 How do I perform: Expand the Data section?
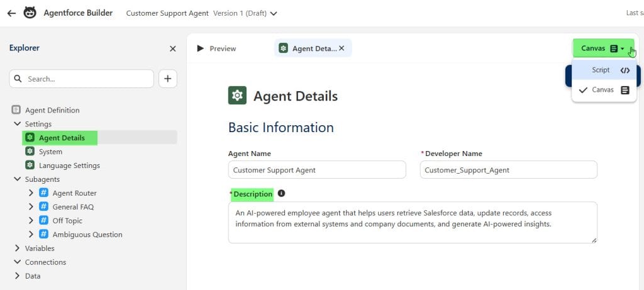tap(17, 276)
